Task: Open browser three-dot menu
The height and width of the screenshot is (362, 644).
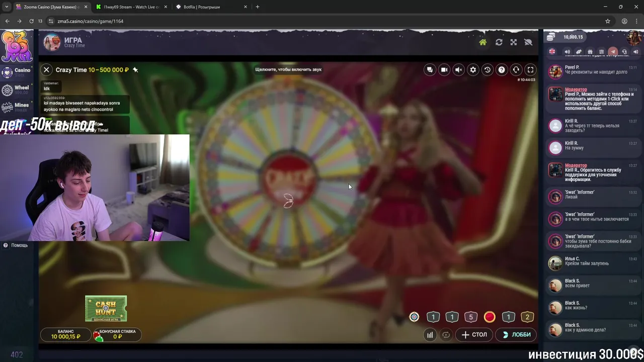Action: tap(637, 21)
